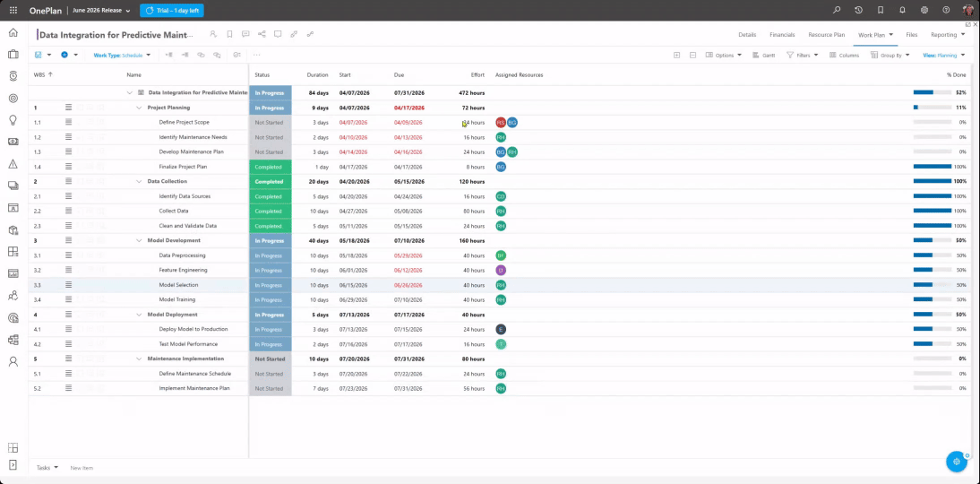980x484 pixels.
Task: Open the June 2026 Release dropdown
Action: point(102,11)
